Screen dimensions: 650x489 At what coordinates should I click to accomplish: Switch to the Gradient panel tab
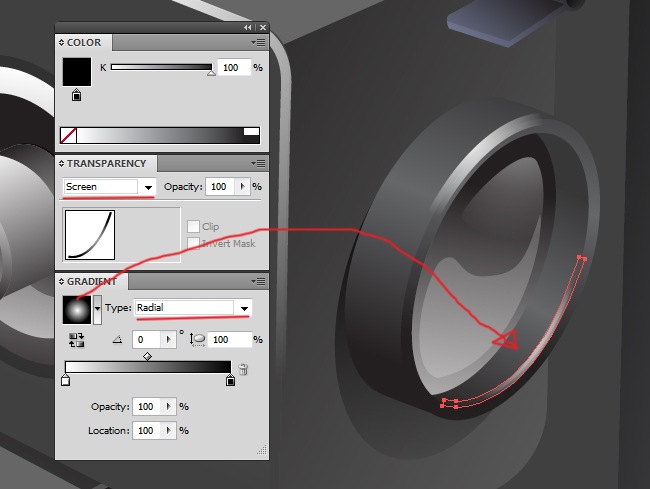click(x=92, y=281)
